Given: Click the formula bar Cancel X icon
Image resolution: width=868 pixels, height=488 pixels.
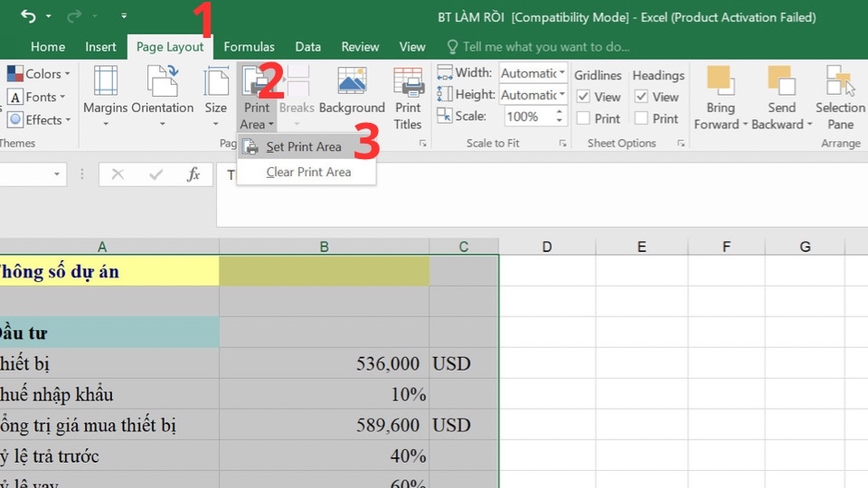Looking at the screenshot, I should click(x=118, y=174).
